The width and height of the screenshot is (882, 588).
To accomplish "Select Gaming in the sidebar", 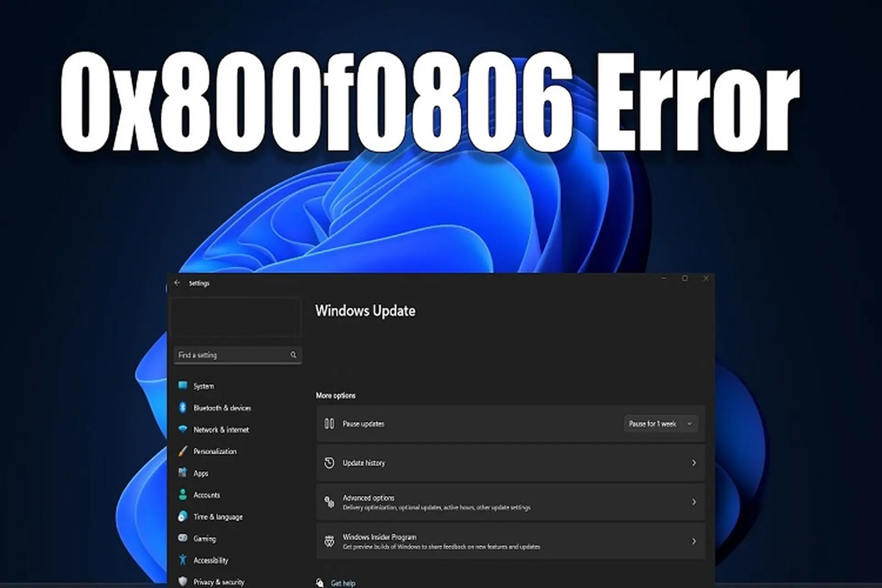I will coord(205,538).
